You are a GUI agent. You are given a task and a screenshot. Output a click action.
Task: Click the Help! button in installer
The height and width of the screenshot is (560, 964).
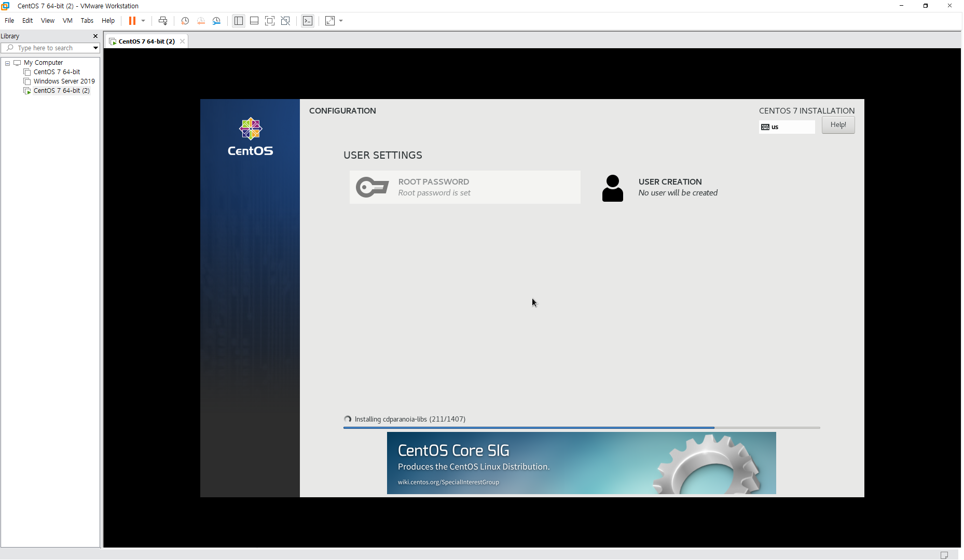[838, 125]
